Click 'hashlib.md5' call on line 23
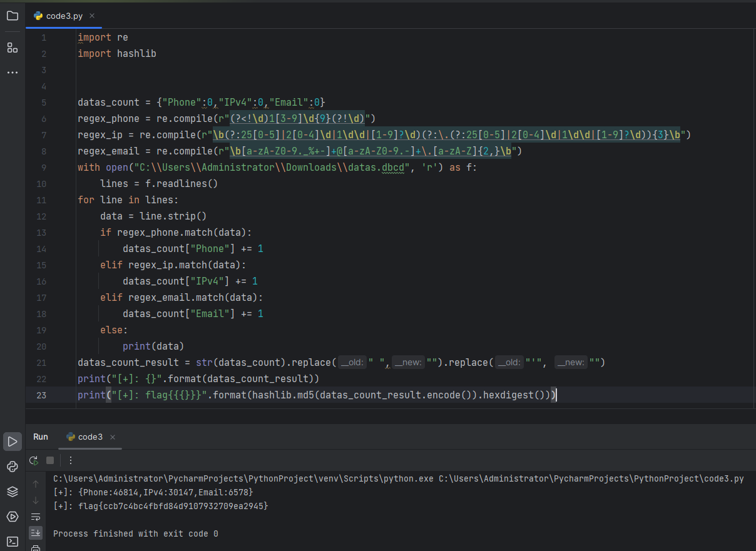Image resolution: width=756 pixels, height=551 pixels. pyautogui.click(x=283, y=395)
